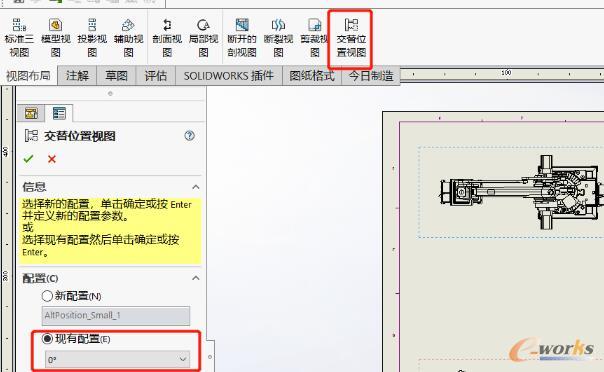Switch to the 评估 tab
Screen dimensions: 604x372
tap(156, 75)
